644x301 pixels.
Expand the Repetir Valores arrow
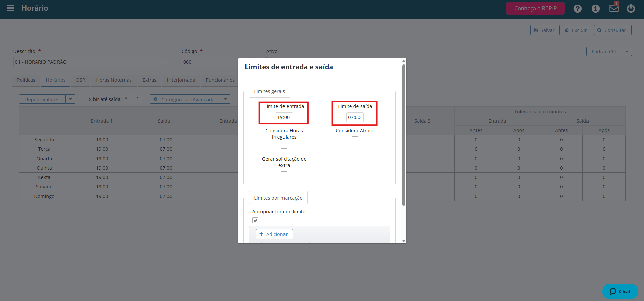[70, 99]
